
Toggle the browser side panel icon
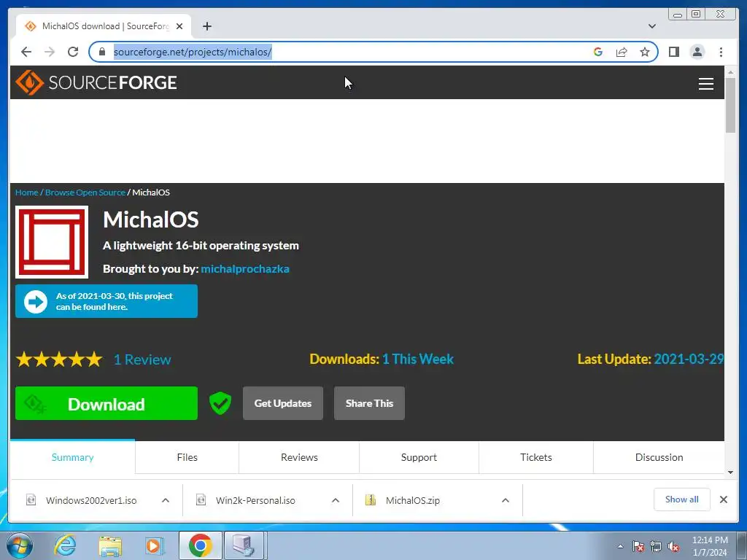tap(673, 52)
